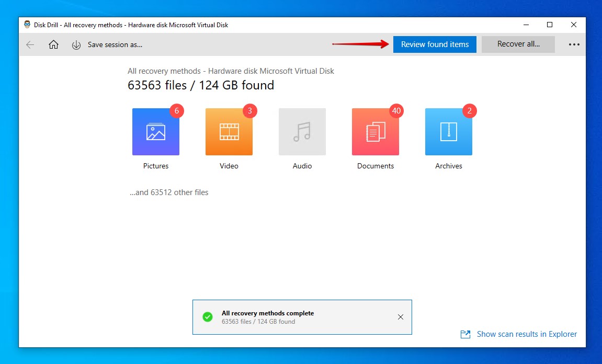Click the '...and 63512 other files' text
602x364 pixels.
(x=169, y=192)
